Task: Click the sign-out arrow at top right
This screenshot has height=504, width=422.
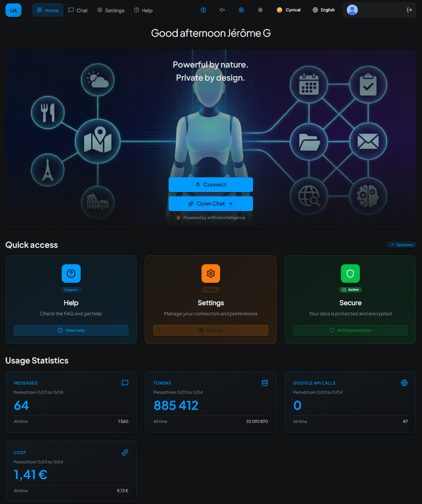Action: pyautogui.click(x=409, y=10)
